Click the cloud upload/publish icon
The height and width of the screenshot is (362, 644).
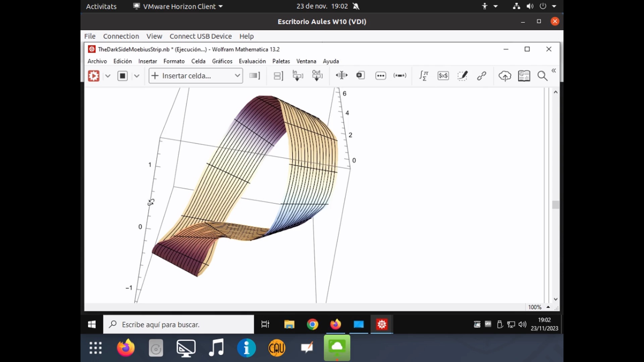point(505,75)
